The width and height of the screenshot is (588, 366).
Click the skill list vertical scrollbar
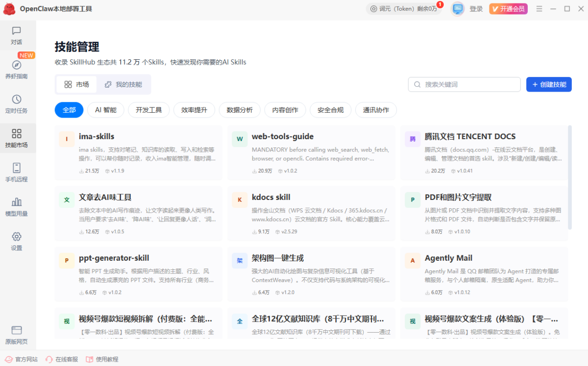pyautogui.click(x=570, y=177)
